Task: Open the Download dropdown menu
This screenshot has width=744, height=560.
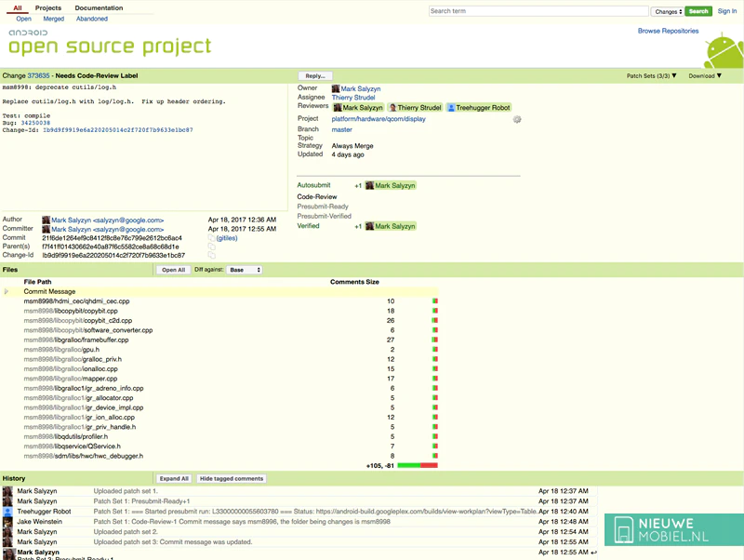Action: tap(705, 76)
